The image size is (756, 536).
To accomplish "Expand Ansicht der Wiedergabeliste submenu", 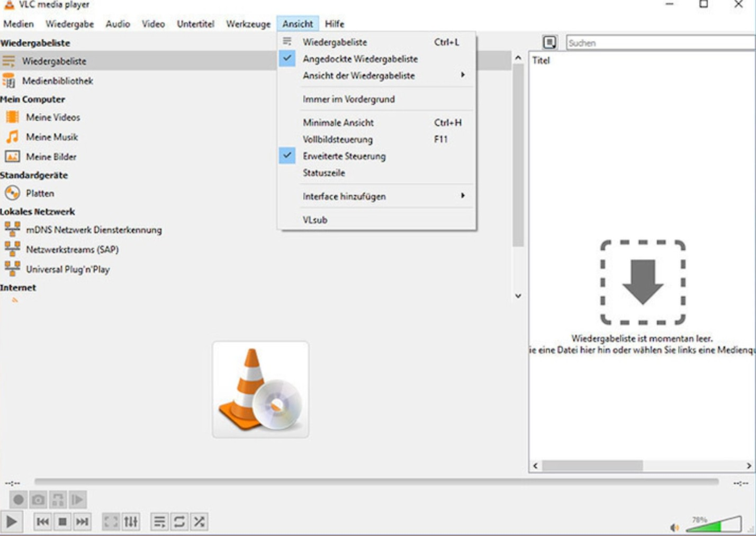I will [x=376, y=76].
